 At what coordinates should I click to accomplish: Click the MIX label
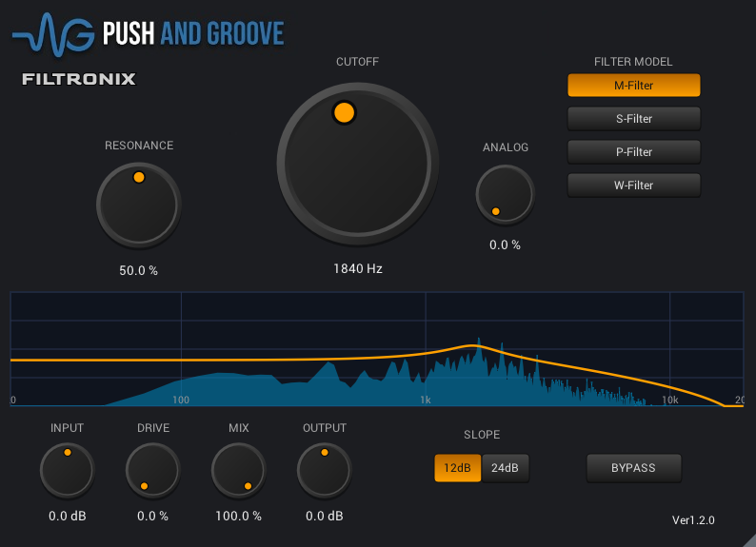(239, 428)
